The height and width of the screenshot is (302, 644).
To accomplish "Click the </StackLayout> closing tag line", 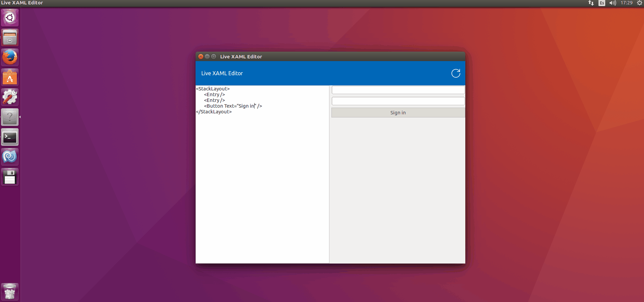I will pos(214,112).
